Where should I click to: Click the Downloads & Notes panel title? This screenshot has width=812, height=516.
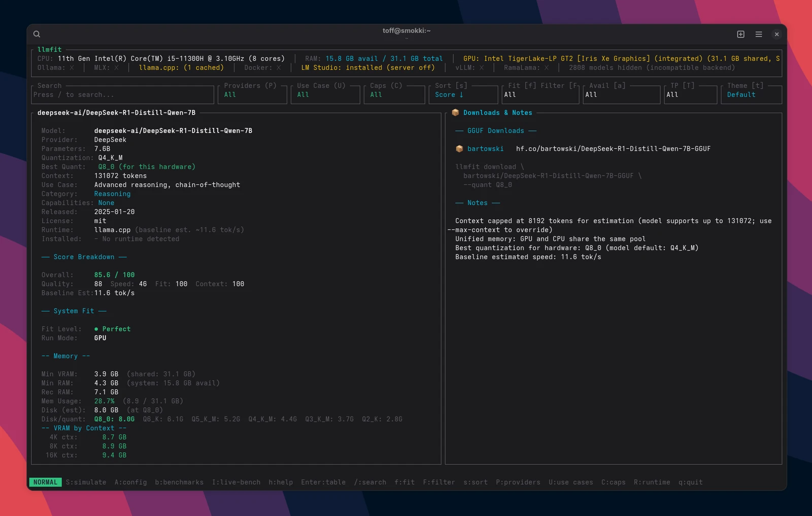click(x=498, y=113)
